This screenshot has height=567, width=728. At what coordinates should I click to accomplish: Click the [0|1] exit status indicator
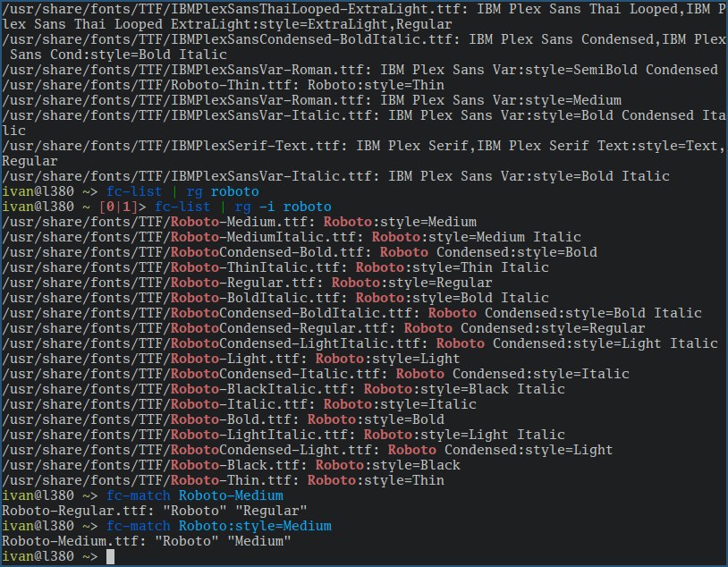[x=118, y=207]
